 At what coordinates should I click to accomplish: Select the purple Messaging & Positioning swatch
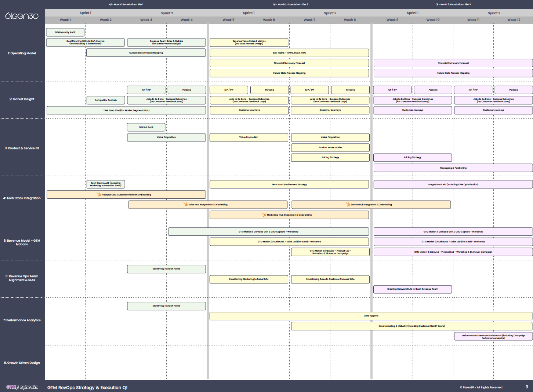point(453,168)
